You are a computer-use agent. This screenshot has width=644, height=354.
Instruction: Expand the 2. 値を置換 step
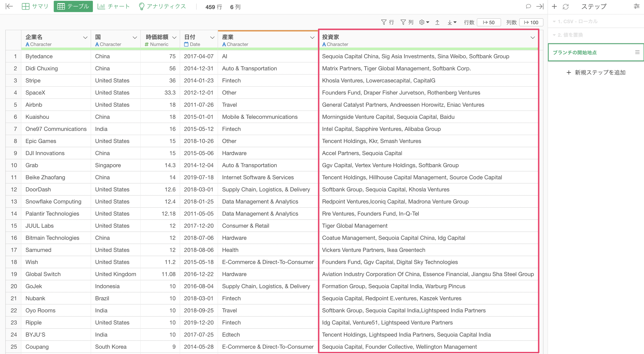pyautogui.click(x=568, y=35)
